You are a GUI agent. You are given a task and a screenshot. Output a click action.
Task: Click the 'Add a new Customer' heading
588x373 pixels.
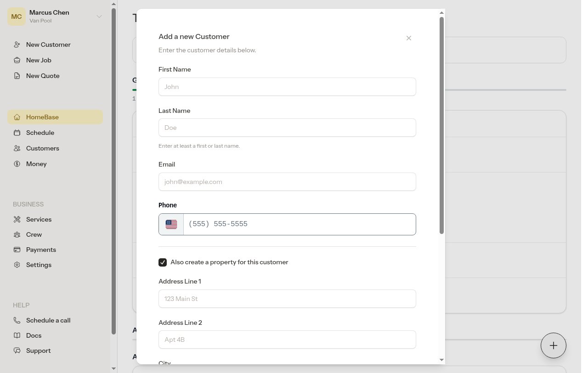point(194,36)
